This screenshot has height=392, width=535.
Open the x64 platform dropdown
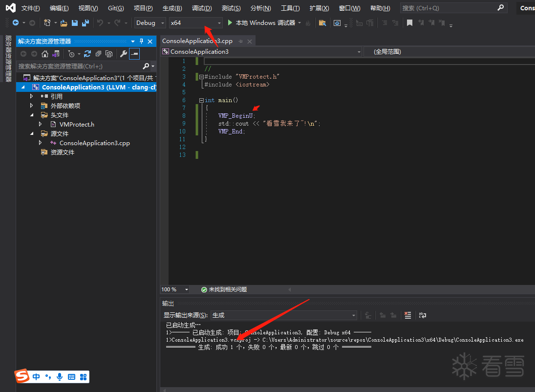196,23
